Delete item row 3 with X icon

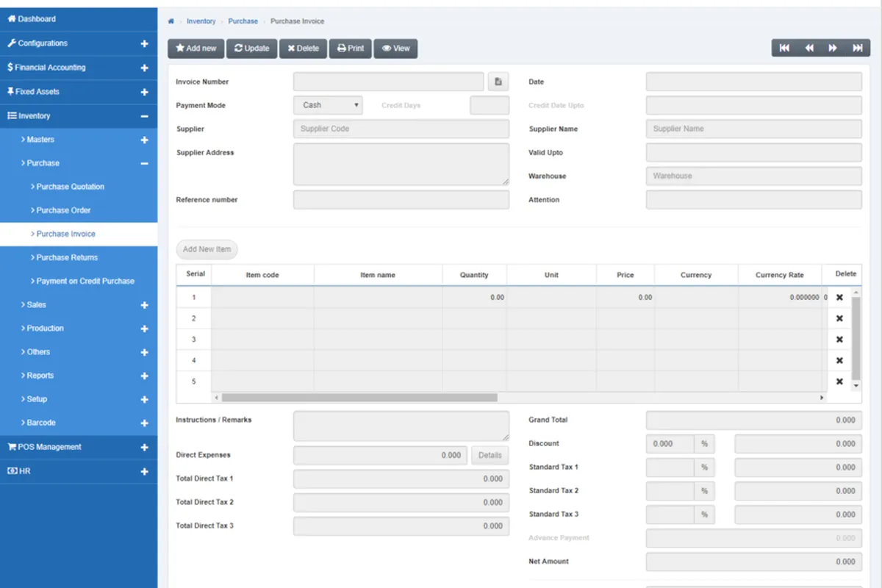pos(839,340)
